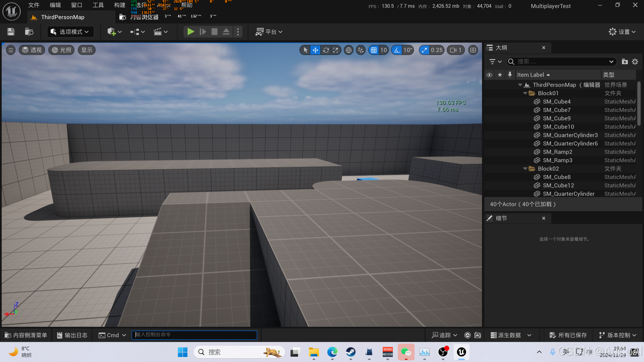Click the console command input field
This screenshot has width=644, height=362.
195,335
